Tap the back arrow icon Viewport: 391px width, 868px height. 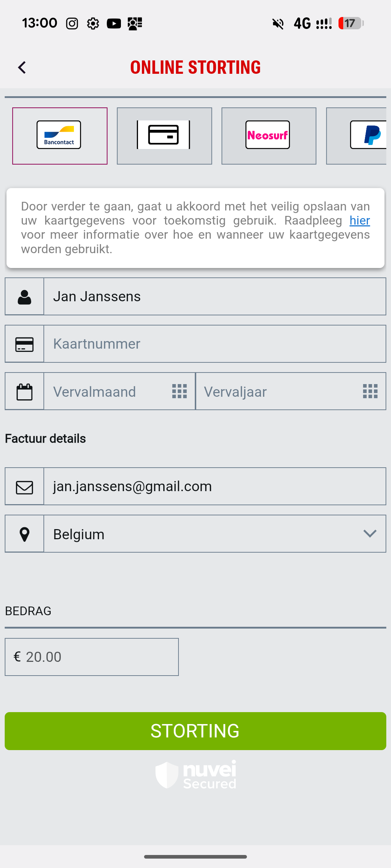point(22,67)
